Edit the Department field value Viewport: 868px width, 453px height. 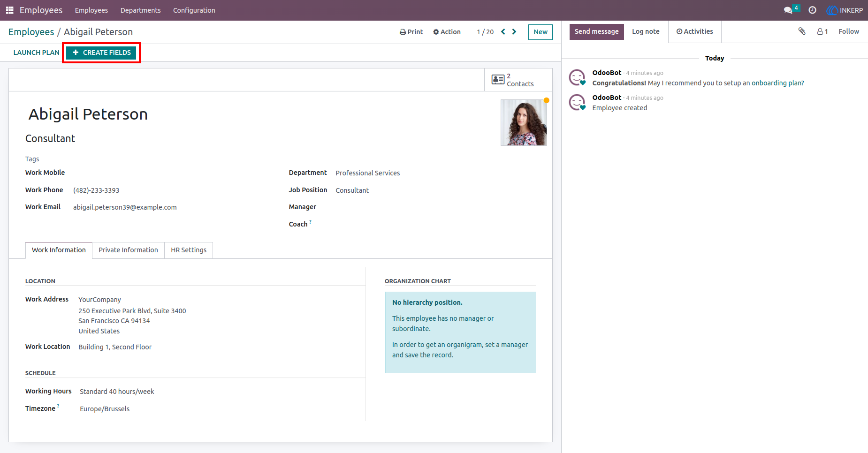click(x=367, y=173)
